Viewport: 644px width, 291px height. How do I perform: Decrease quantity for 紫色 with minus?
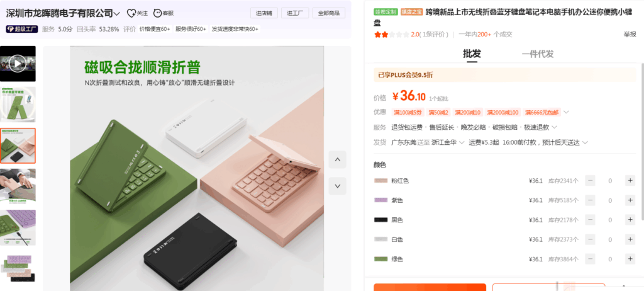click(x=590, y=200)
